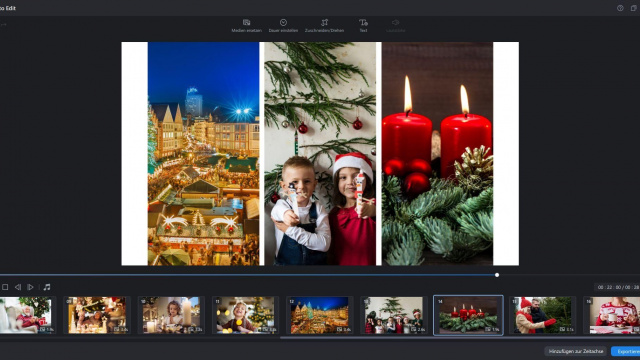The image size is (640, 360).
Task: Click the Christmas market photo in the preview
Action: [203, 153]
